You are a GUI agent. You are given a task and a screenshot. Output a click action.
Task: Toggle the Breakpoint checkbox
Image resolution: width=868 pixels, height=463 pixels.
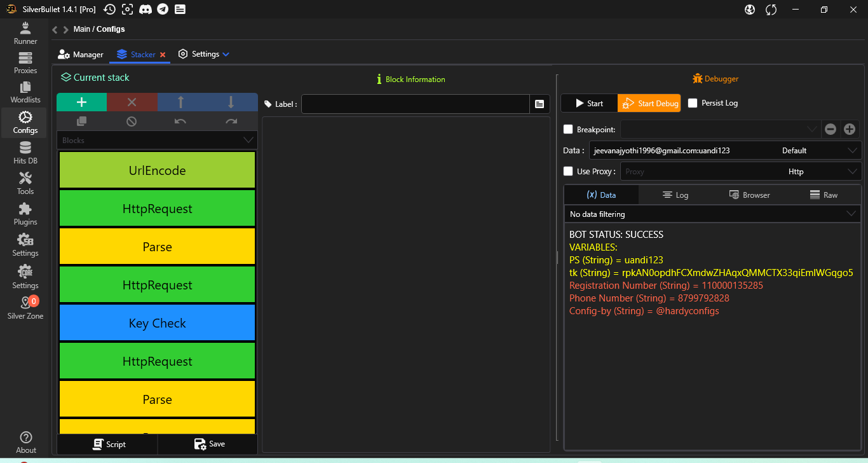(569, 130)
